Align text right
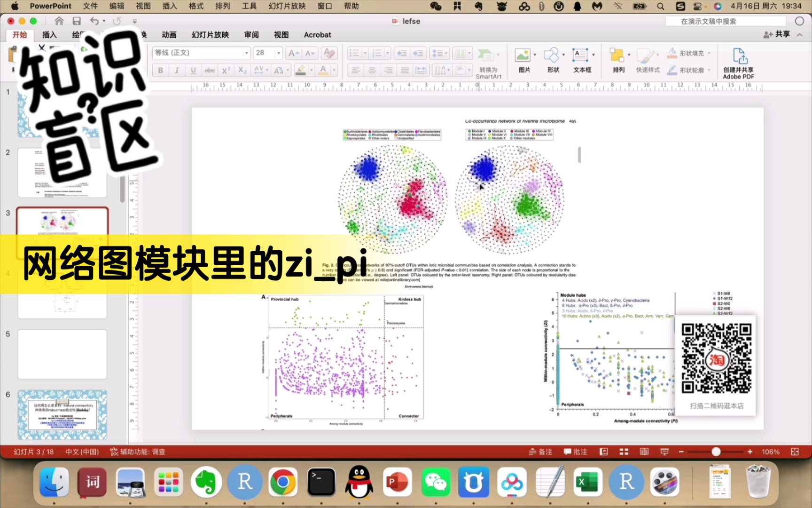Viewport: 812px width, 508px height. tap(388, 71)
